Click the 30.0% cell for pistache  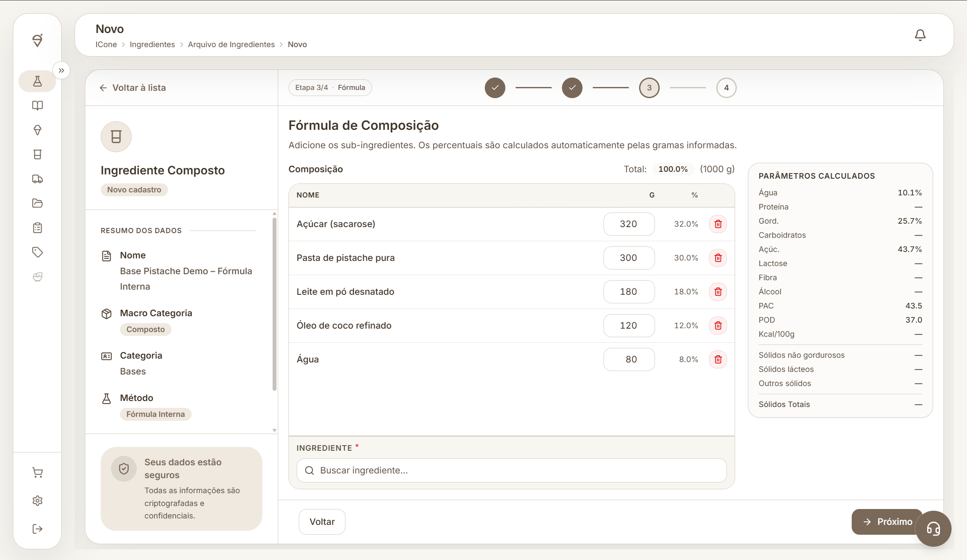tap(686, 258)
